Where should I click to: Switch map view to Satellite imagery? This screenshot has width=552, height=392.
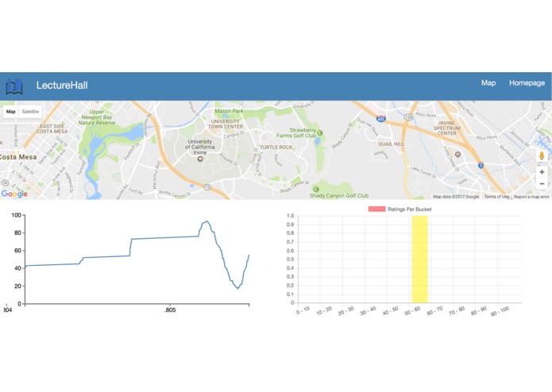(x=30, y=111)
